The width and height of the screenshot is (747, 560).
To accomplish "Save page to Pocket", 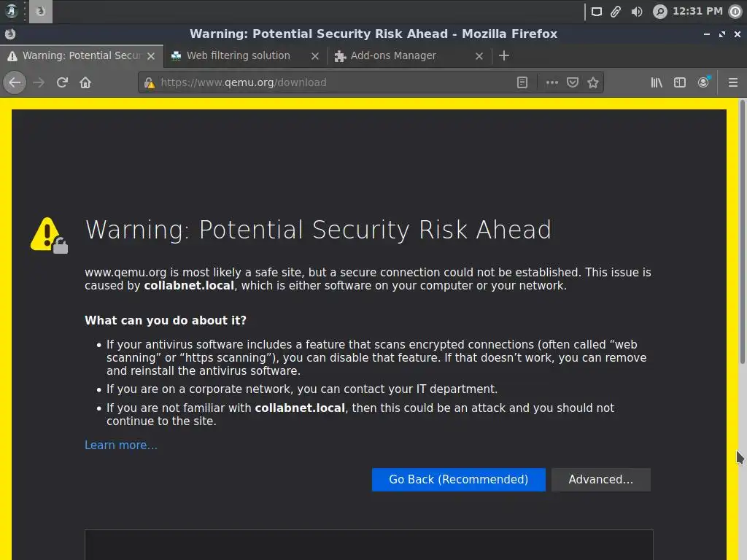I will pos(573,82).
